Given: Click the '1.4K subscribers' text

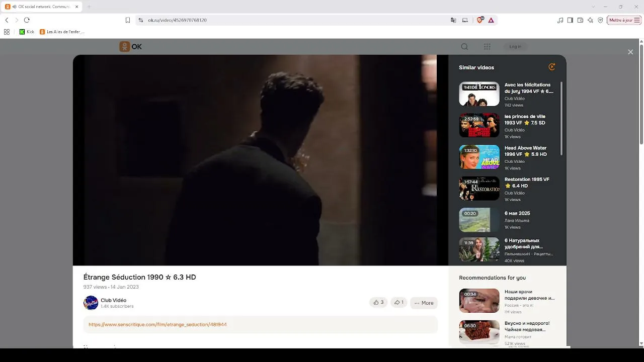Looking at the screenshot, I should point(117,306).
